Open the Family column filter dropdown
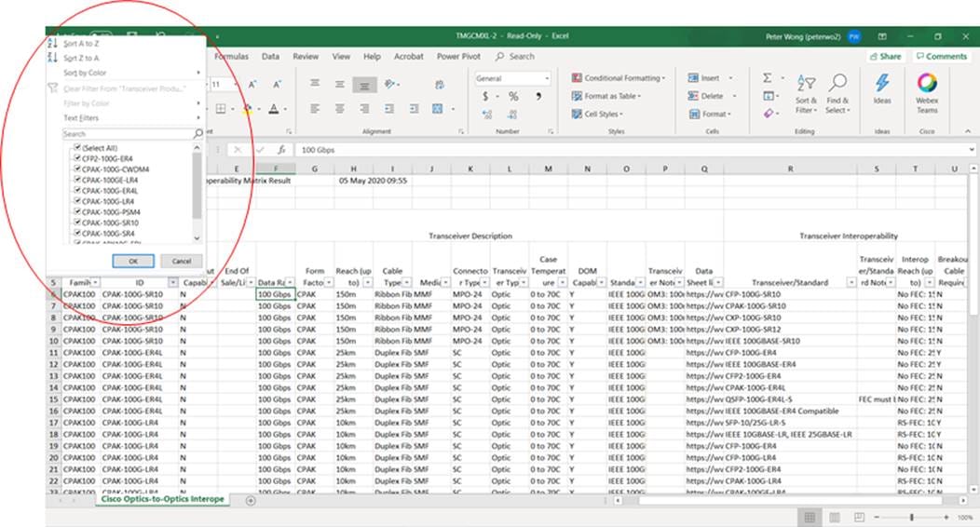The image size is (980, 527). (x=96, y=283)
